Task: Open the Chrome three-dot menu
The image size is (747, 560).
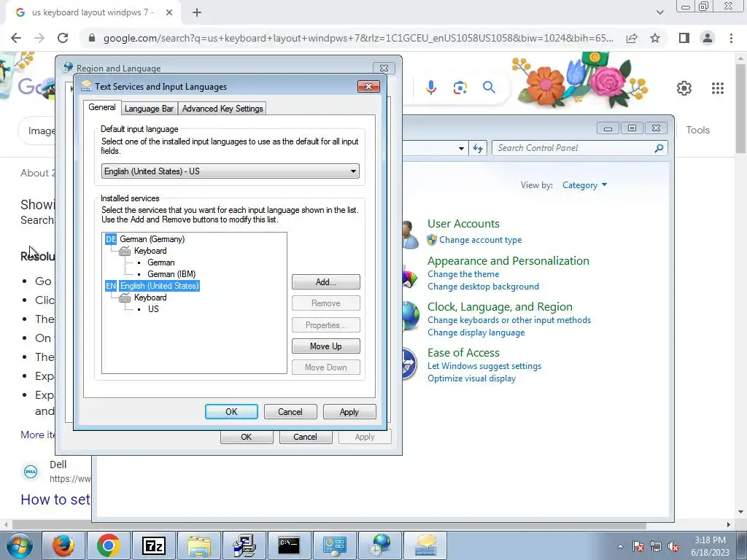Action: pos(731,38)
